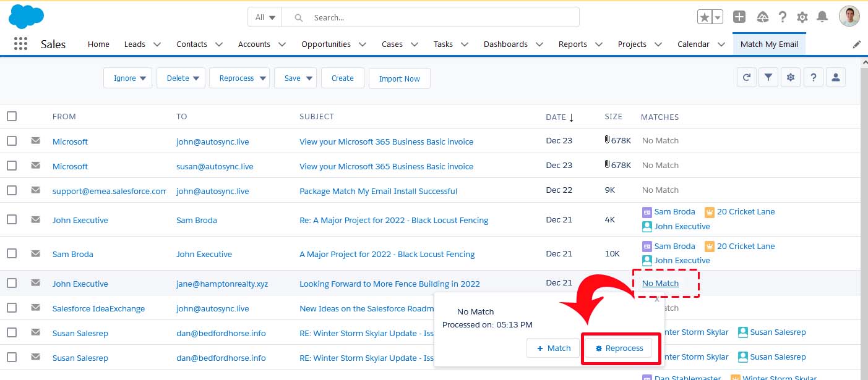Image resolution: width=868 pixels, height=380 pixels.
Task: Click Reprocess button in the popup
Action: 619,348
